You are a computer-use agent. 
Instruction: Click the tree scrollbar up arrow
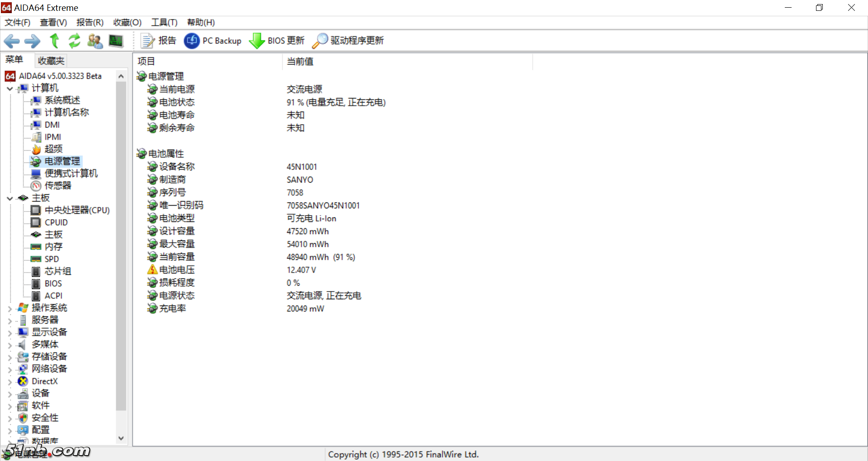tap(121, 76)
